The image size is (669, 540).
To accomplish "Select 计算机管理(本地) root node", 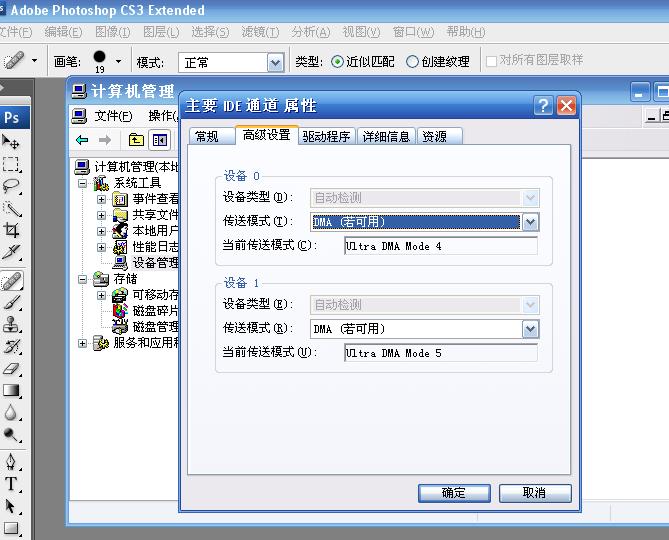I will click(x=136, y=167).
